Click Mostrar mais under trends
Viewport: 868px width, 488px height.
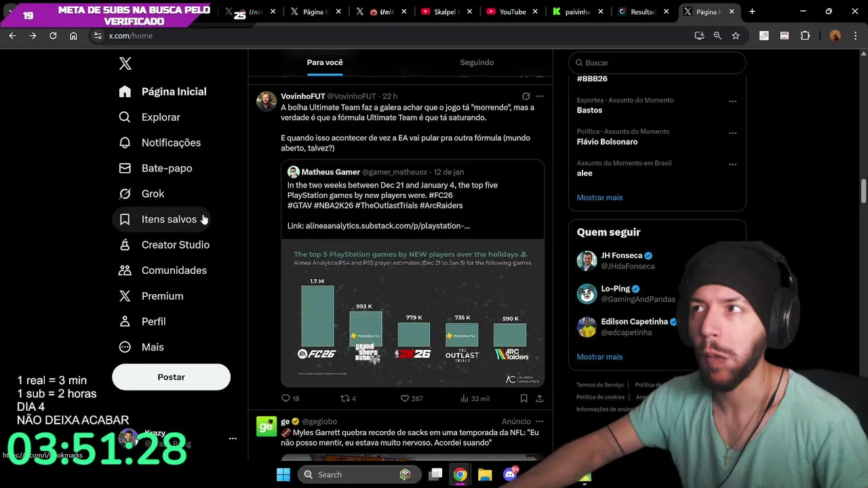pos(599,198)
